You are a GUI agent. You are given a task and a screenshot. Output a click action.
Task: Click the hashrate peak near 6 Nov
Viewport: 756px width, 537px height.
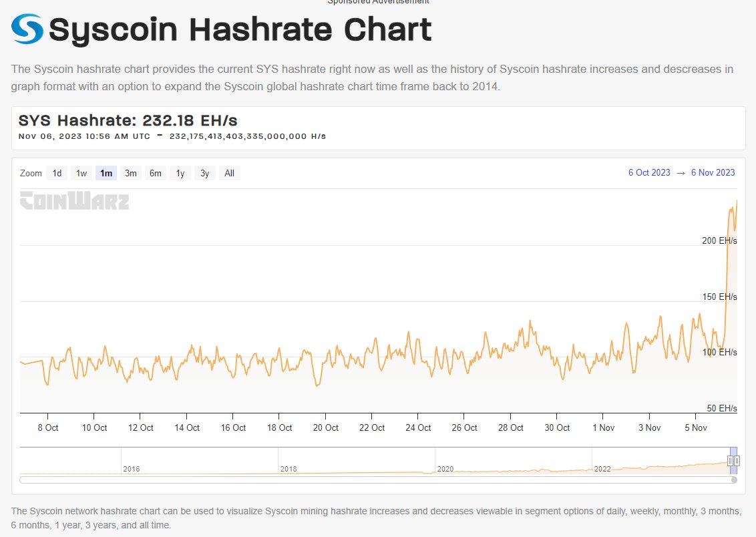point(737,200)
